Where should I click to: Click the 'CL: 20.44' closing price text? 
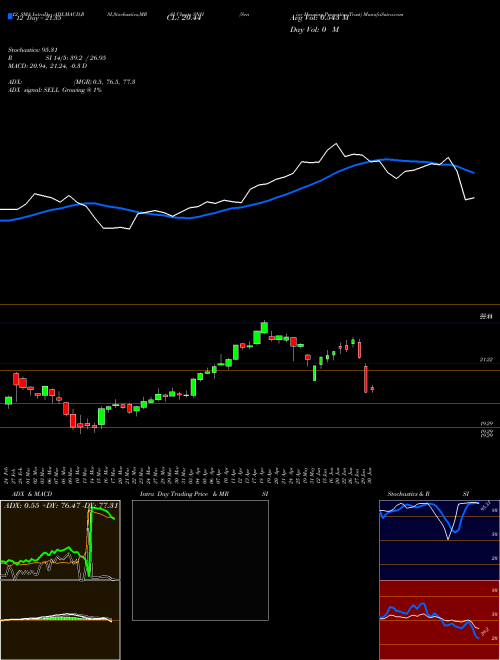coord(183,18)
